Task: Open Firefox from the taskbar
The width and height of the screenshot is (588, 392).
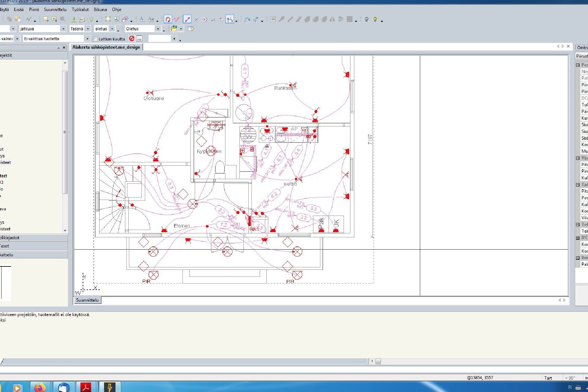Action: coord(40,387)
